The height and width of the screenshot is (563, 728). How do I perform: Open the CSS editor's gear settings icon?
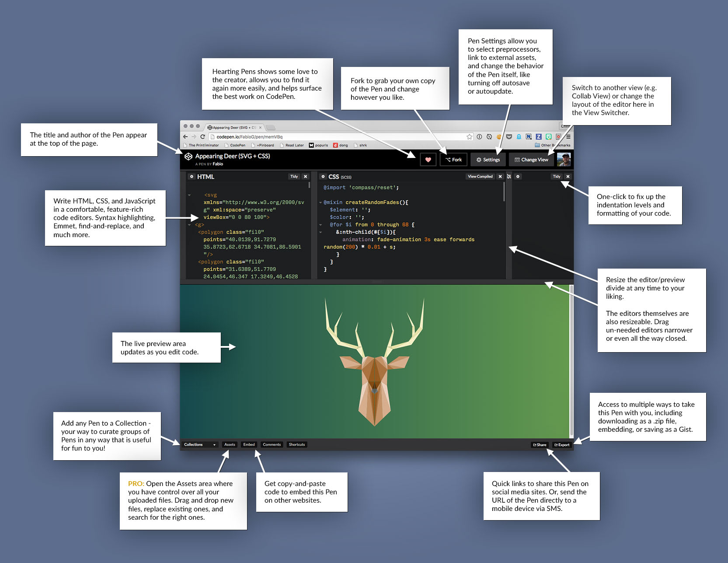[x=323, y=176]
